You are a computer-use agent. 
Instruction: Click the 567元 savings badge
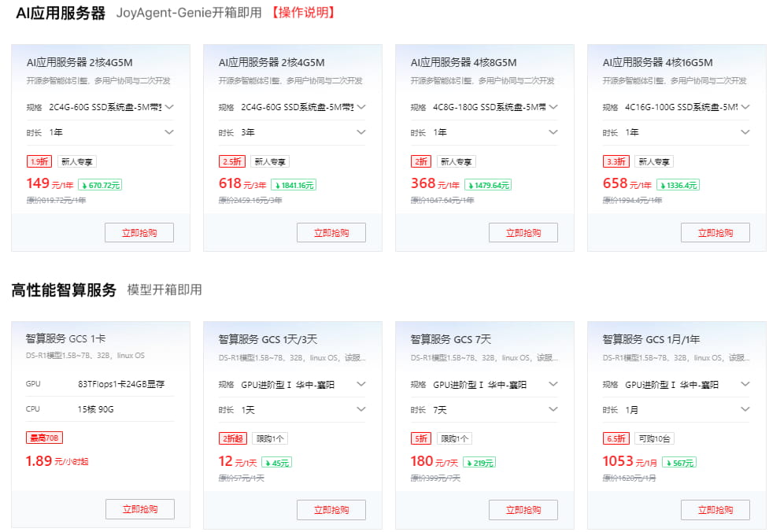coord(679,462)
